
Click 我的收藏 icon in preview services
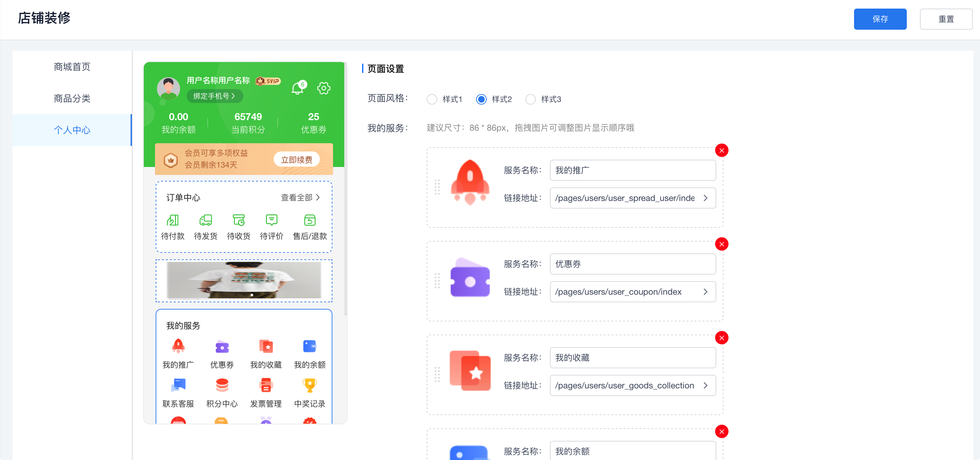[266, 346]
